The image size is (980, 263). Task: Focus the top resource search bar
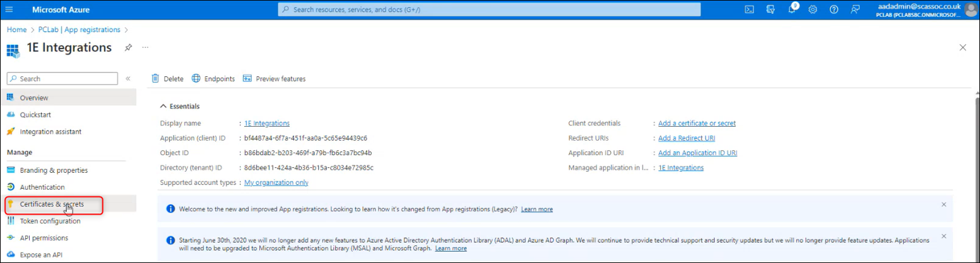(x=489, y=9)
